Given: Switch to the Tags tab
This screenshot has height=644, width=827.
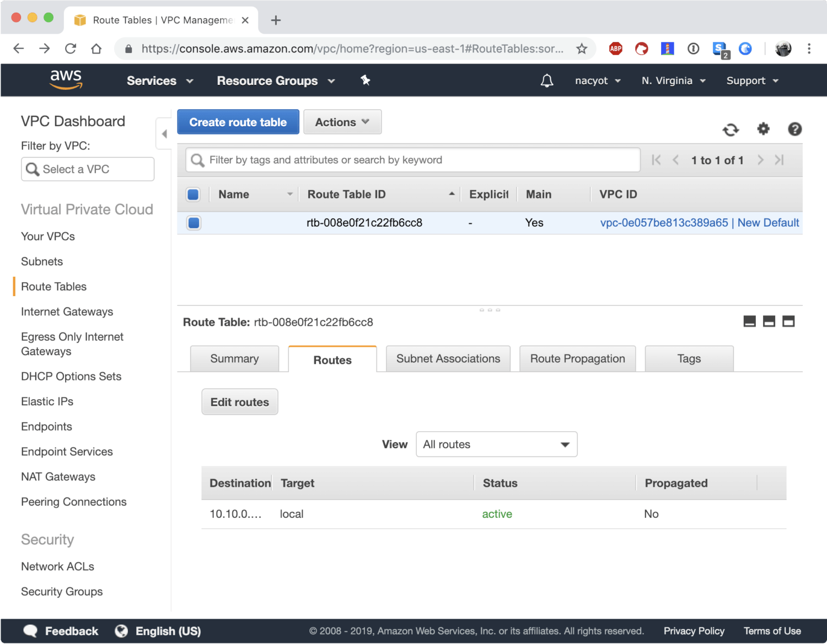Looking at the screenshot, I should [x=689, y=359].
